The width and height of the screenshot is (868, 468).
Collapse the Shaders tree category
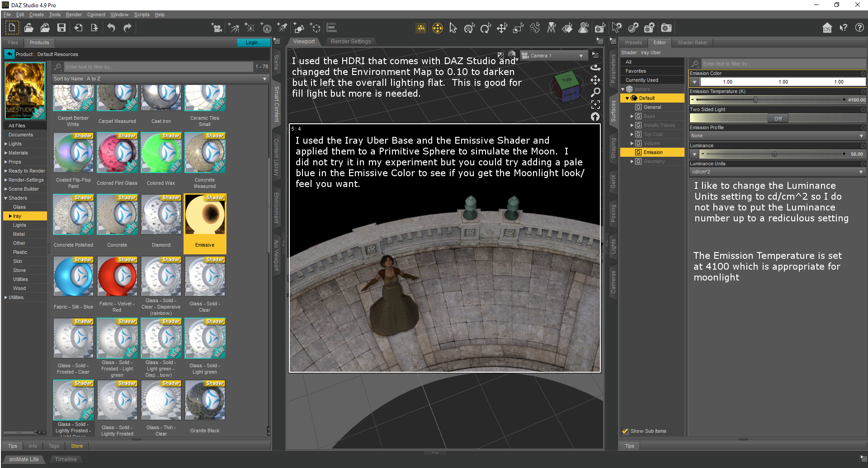[x=6, y=198]
